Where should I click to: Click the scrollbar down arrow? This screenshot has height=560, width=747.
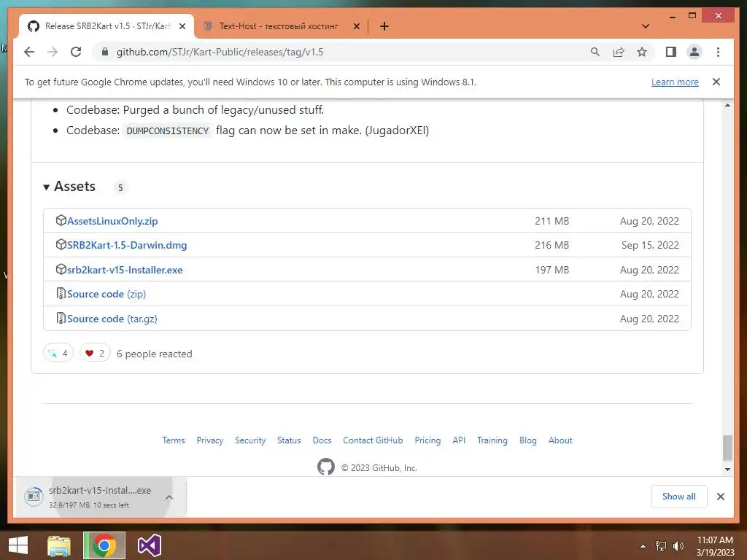[x=727, y=469]
